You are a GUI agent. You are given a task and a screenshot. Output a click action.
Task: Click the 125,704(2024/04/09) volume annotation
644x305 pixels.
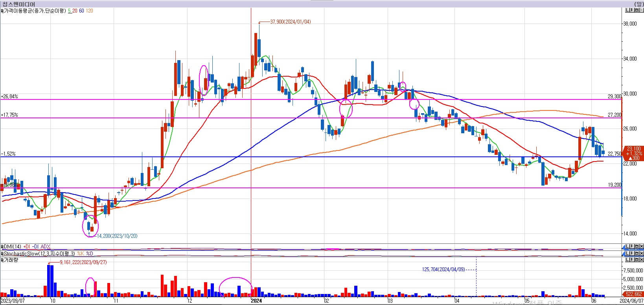pyautogui.click(x=443, y=270)
